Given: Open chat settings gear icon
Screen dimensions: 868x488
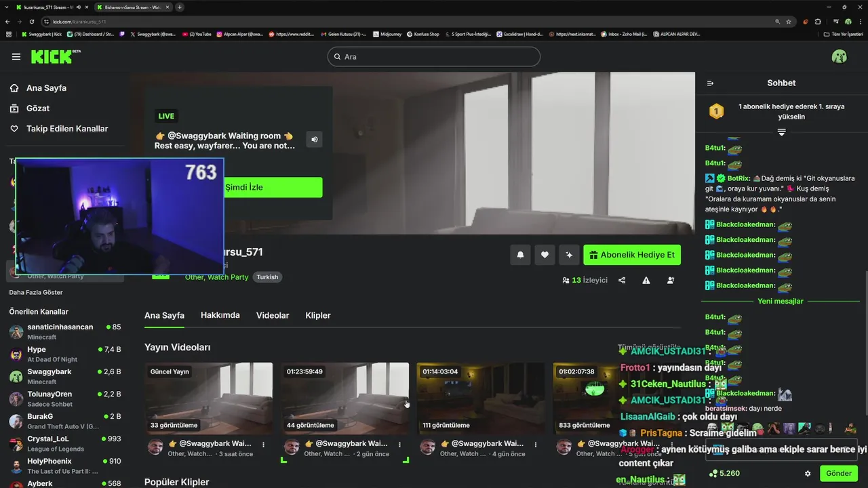Looking at the screenshot, I should click(808, 473).
